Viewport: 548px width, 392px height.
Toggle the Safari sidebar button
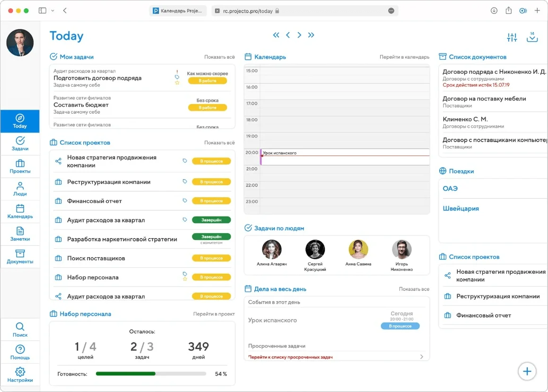(42, 11)
